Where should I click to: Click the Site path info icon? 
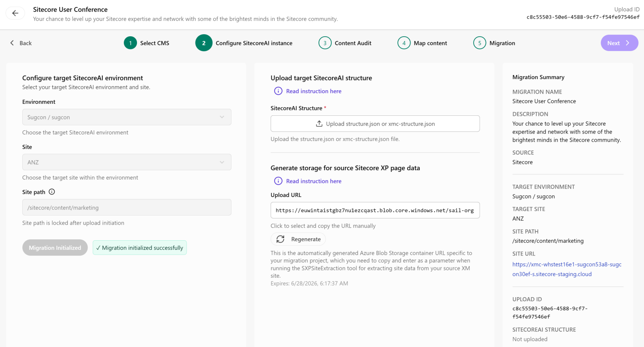click(52, 192)
